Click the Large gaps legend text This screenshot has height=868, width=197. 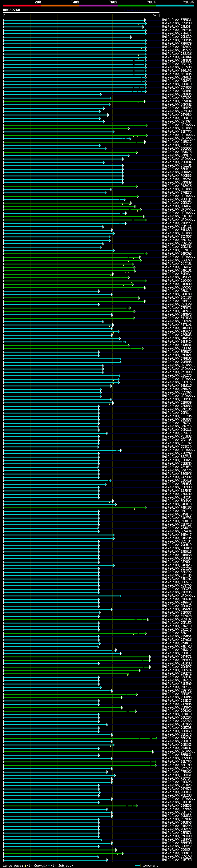38,865
